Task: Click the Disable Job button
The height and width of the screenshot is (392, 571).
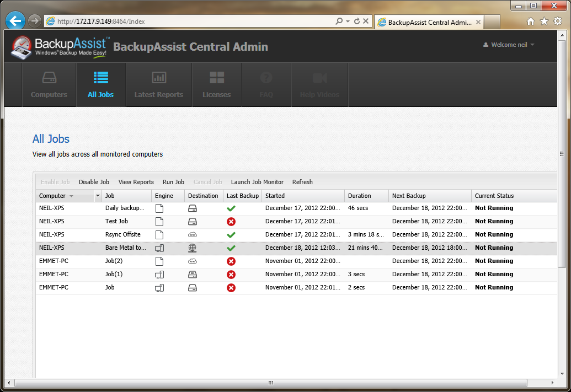Action: (94, 182)
